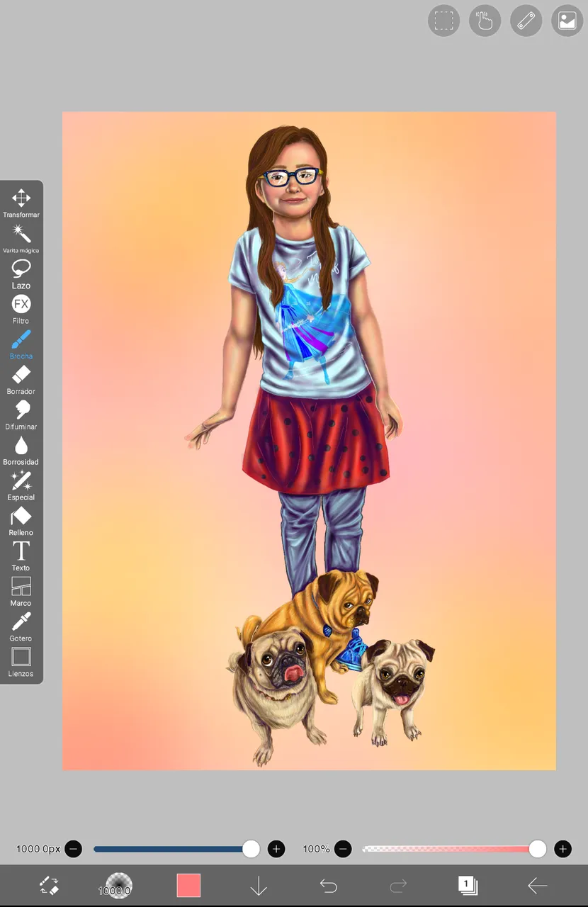The height and width of the screenshot is (907, 588).
Task: Select the Transformar tool
Action: pyautogui.click(x=21, y=203)
